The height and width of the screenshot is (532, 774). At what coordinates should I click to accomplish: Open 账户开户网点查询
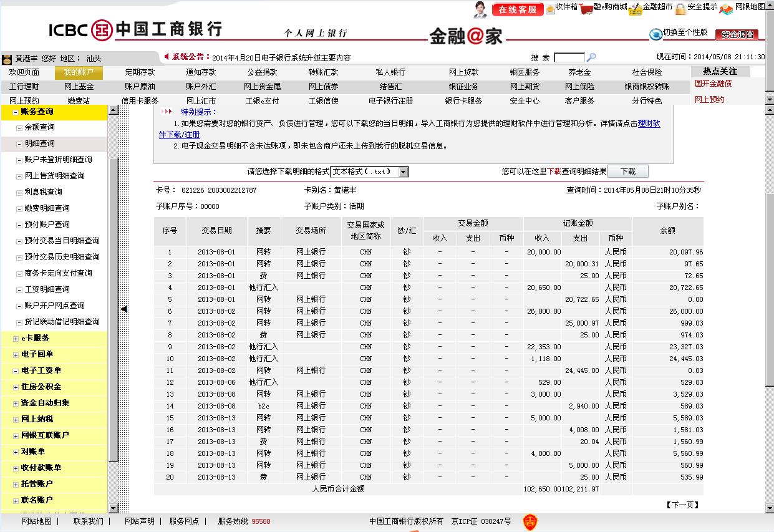54,306
